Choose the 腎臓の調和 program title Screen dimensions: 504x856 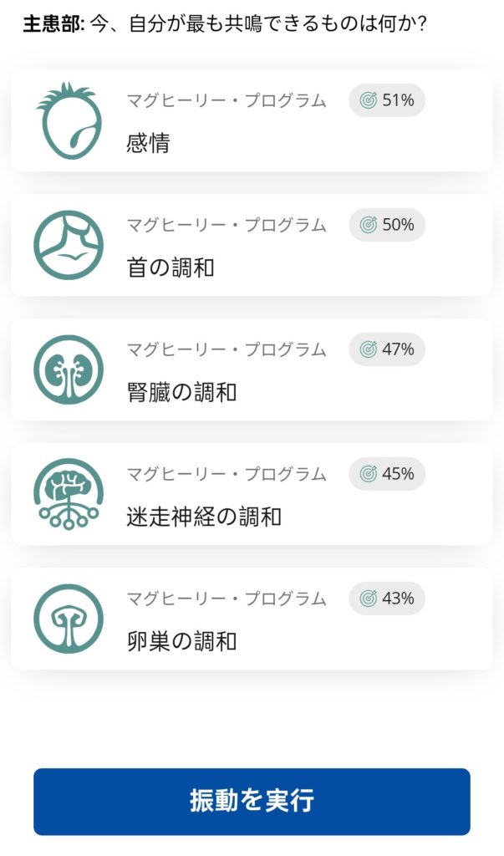[181, 392]
